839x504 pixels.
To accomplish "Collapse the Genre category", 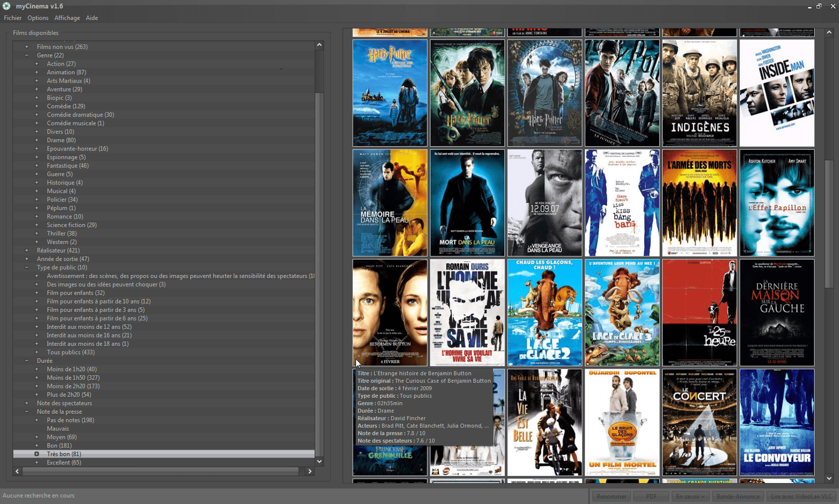I will point(27,55).
